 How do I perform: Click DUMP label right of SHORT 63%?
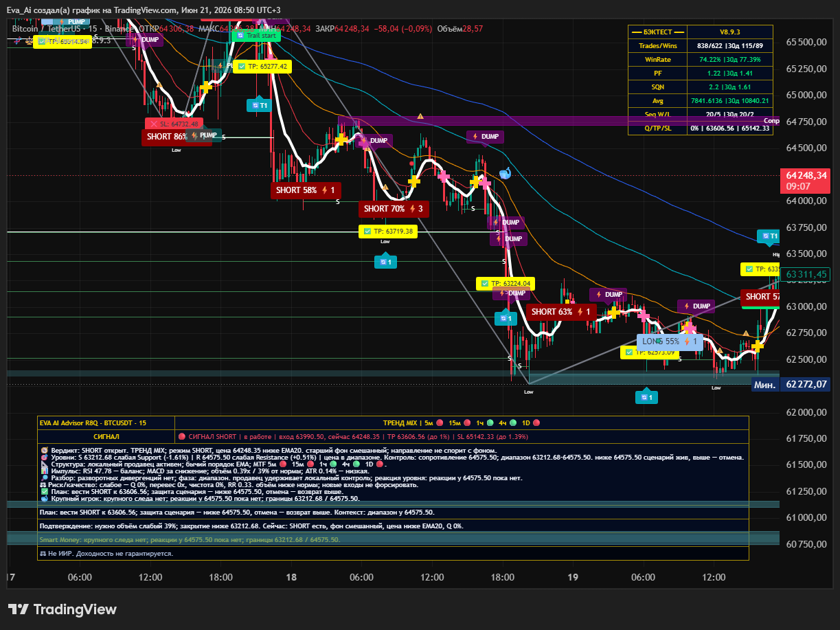tap(608, 294)
